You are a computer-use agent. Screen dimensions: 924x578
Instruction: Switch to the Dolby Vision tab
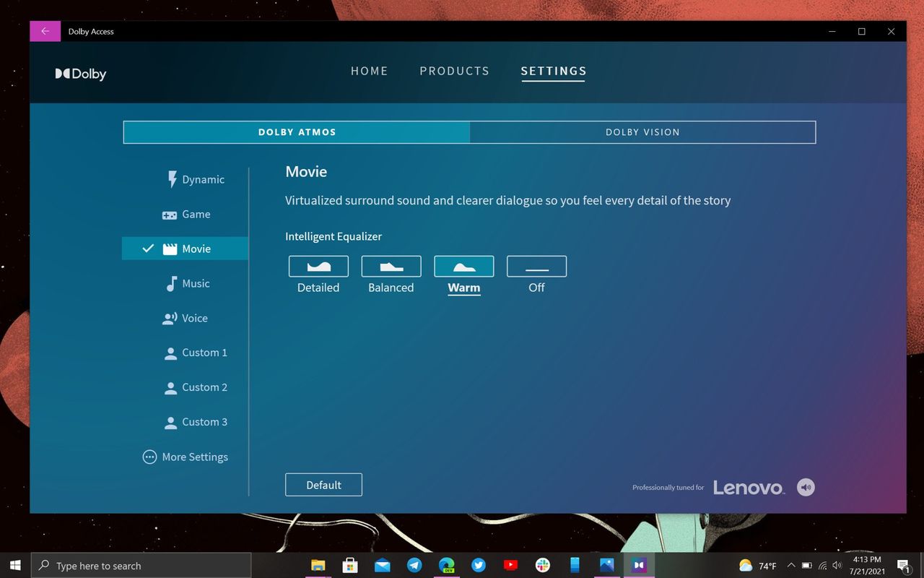[x=642, y=132]
